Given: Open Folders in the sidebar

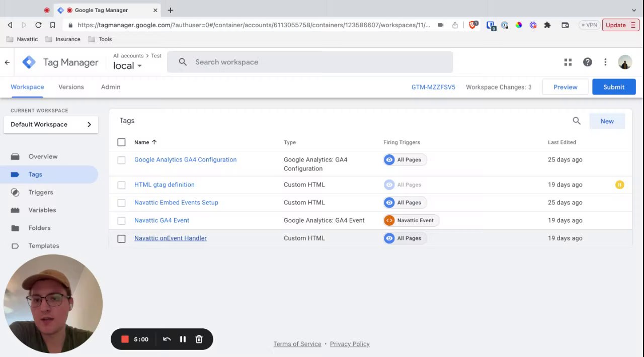Looking at the screenshot, I should point(49,228).
